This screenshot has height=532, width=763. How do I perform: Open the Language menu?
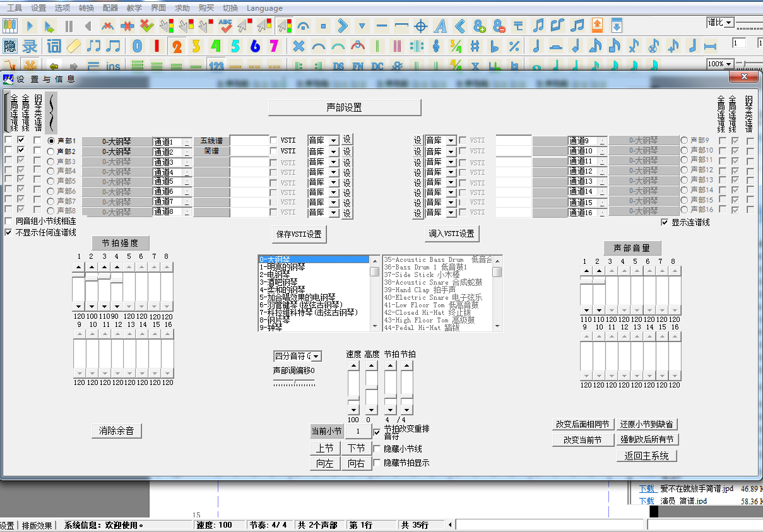coord(264,8)
